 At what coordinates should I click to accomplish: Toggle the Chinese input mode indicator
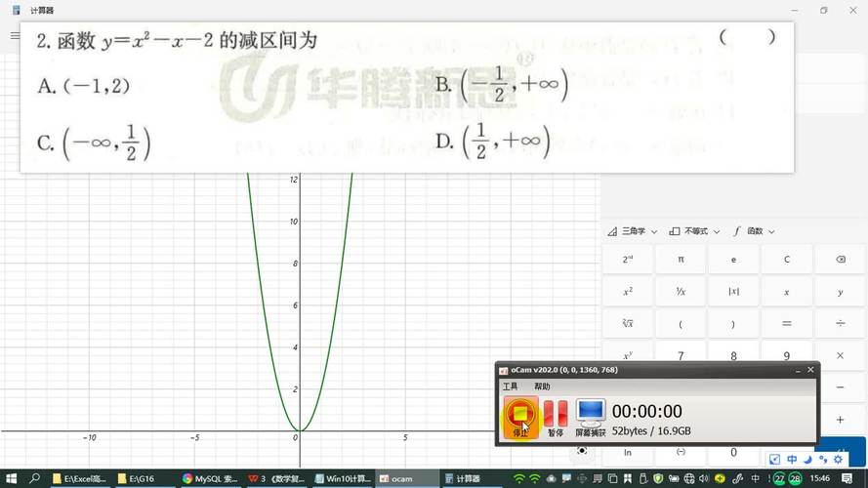click(x=792, y=460)
